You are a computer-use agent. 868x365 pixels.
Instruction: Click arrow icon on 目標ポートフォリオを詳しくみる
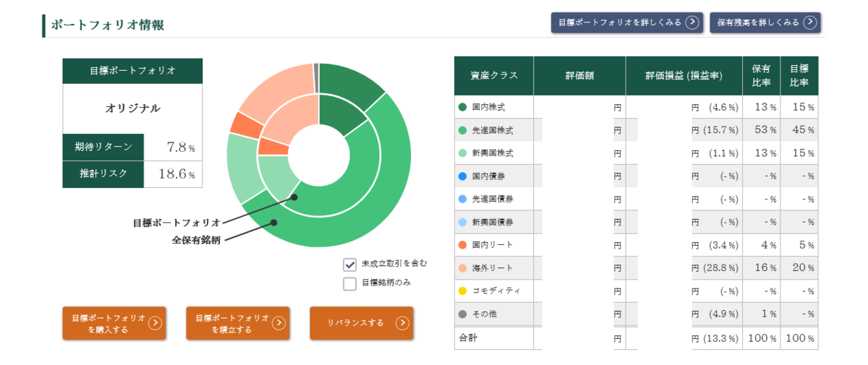point(692,22)
